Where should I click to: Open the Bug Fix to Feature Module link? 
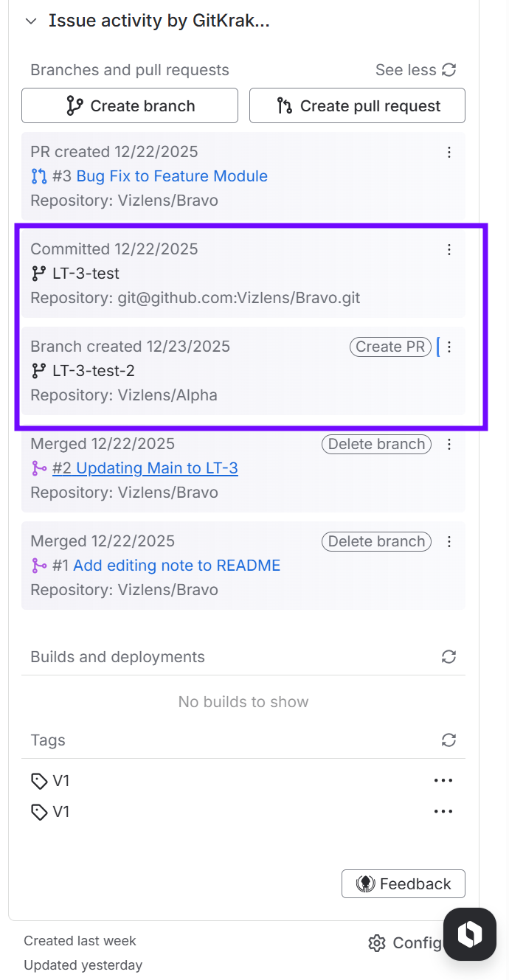pos(172,176)
